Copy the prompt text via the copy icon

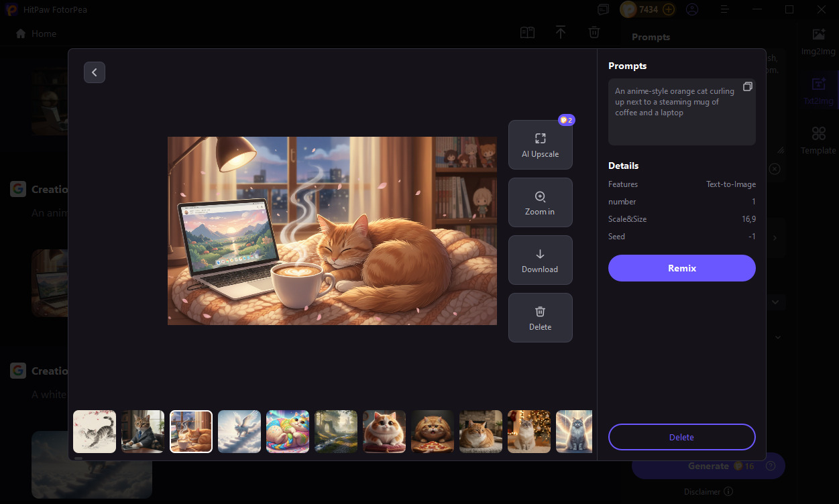click(x=748, y=86)
